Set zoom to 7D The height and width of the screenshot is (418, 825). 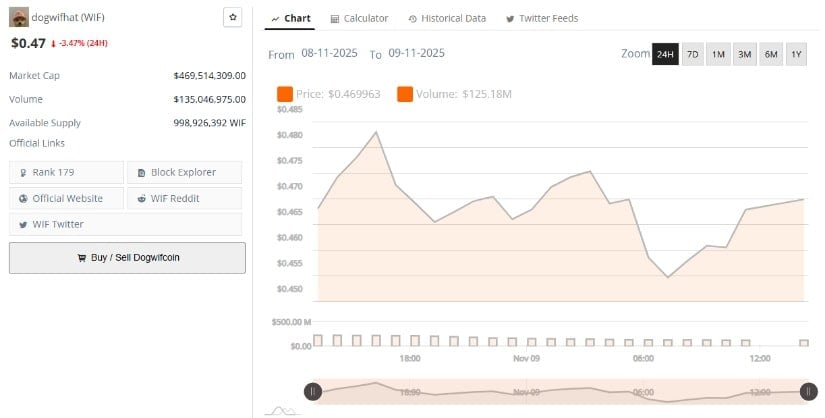(x=692, y=54)
